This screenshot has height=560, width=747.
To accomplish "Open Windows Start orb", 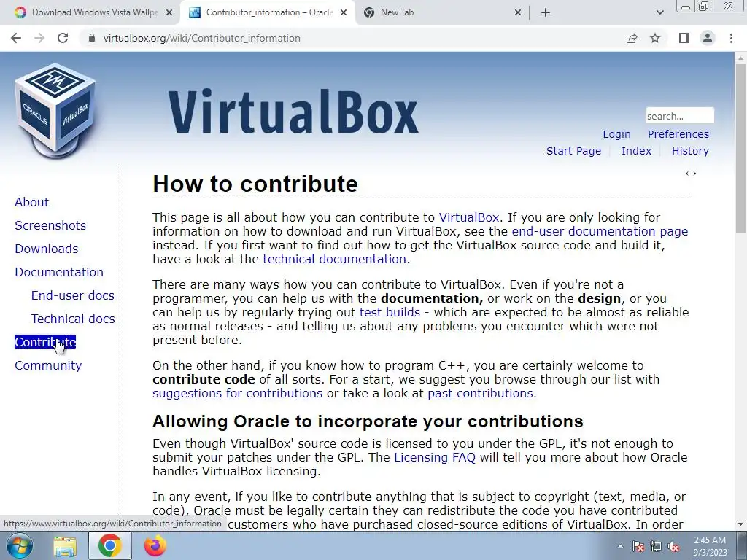I will pos(20,545).
